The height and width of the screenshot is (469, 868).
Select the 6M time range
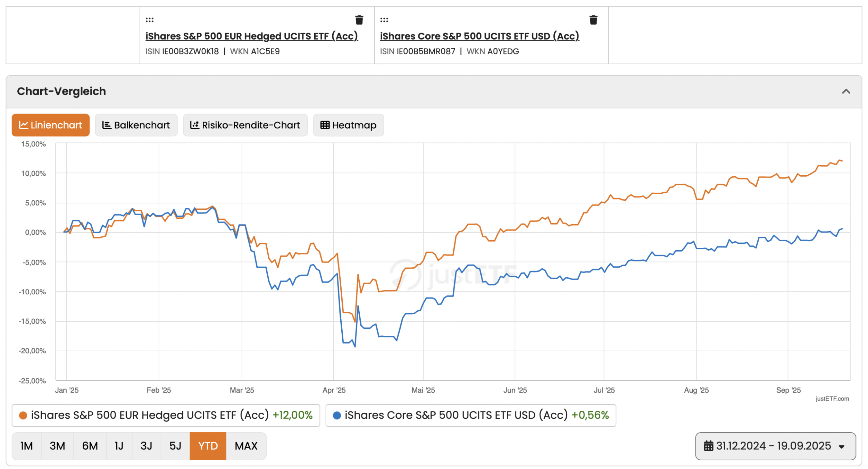click(x=90, y=446)
